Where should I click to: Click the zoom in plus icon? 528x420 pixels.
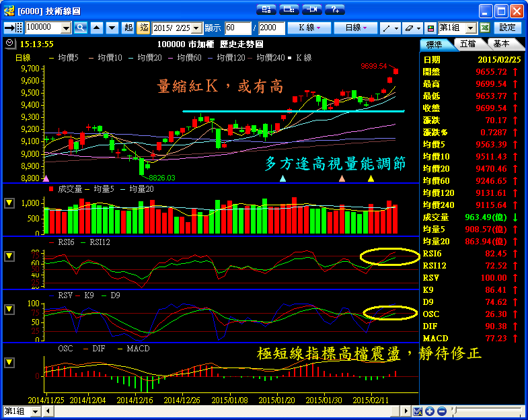[x=430, y=411]
